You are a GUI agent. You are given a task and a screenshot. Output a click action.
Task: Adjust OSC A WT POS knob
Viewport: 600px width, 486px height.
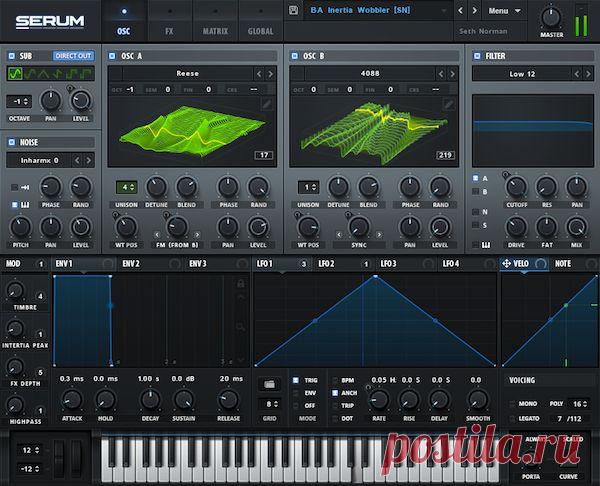pos(126,227)
